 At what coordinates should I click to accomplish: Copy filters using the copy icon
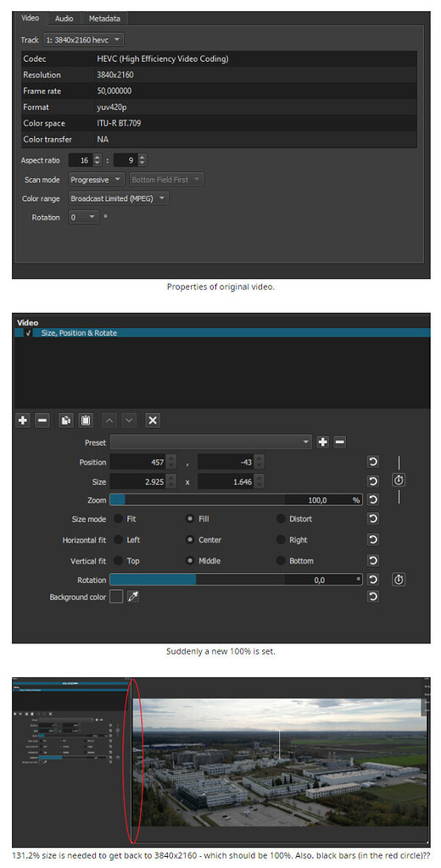pyautogui.click(x=65, y=420)
